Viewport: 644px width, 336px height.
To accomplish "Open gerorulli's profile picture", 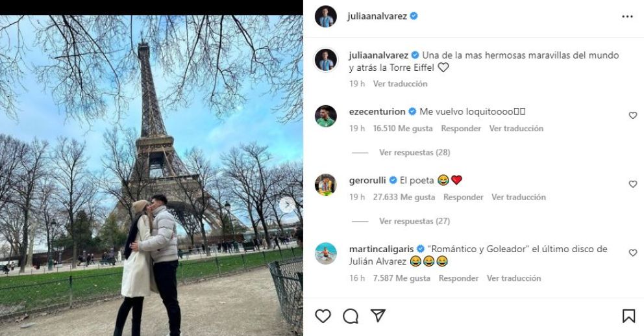I will click(x=326, y=185).
